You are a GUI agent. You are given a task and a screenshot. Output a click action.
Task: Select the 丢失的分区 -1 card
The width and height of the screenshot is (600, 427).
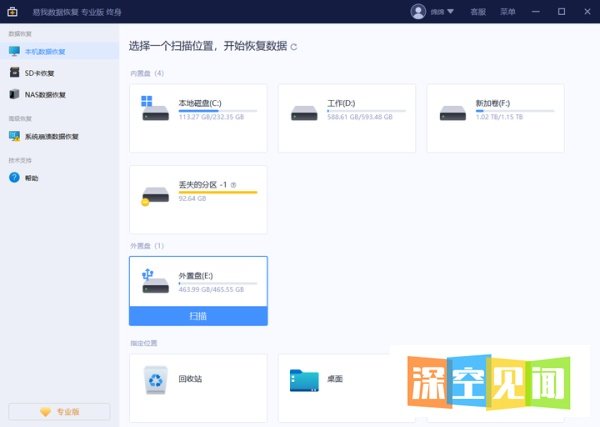pyautogui.click(x=198, y=199)
